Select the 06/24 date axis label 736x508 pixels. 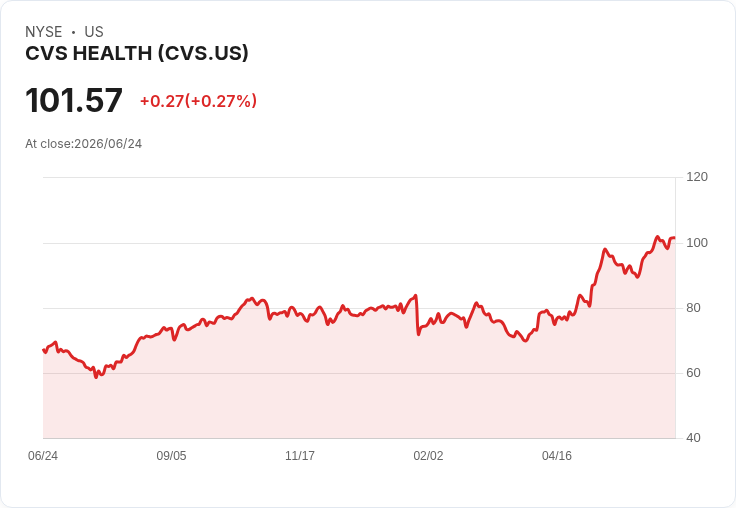pyautogui.click(x=43, y=455)
